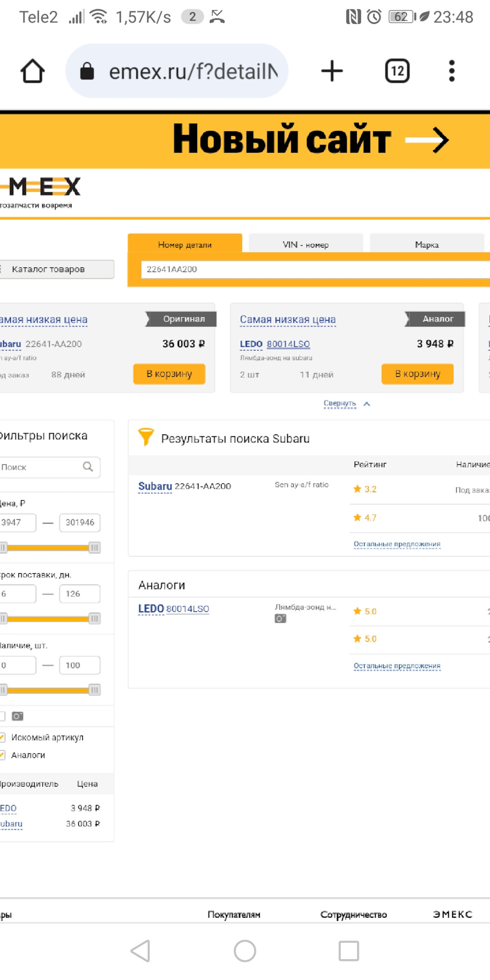Screen dimensions: 490x980
Task: Tap the browser home icon
Action: pos(33,71)
